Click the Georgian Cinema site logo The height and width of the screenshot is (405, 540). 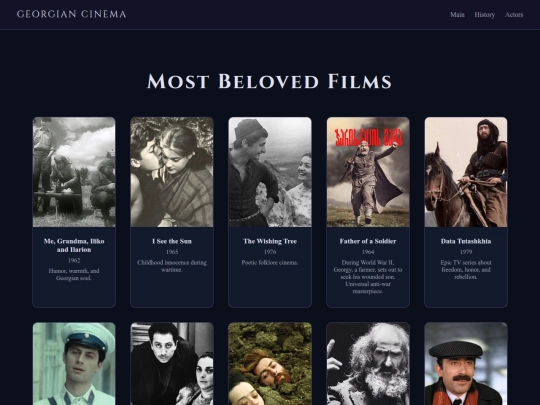coord(72,14)
